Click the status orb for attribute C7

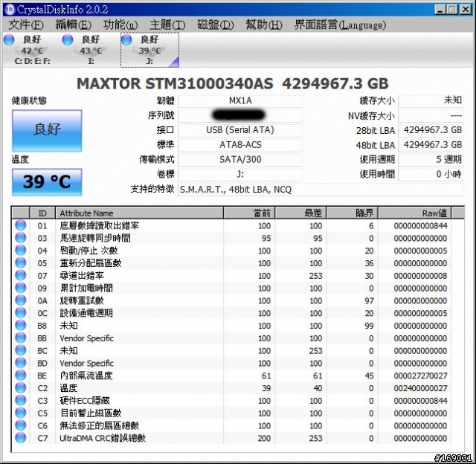(21, 437)
